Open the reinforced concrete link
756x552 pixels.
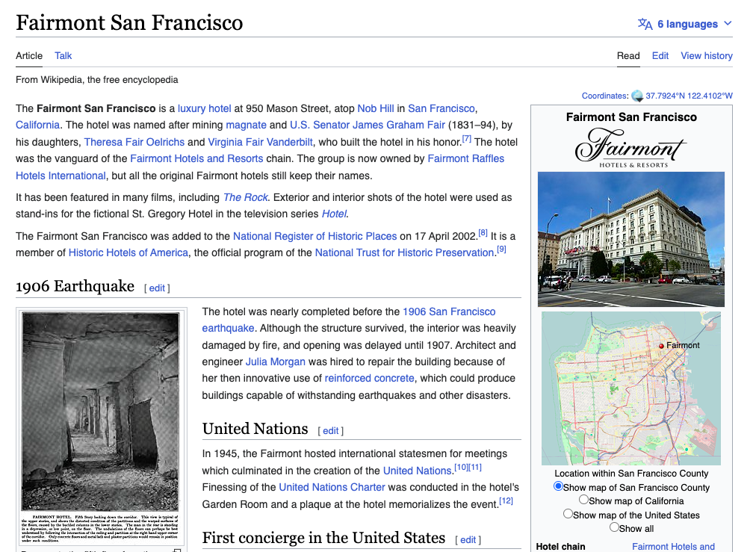point(369,379)
